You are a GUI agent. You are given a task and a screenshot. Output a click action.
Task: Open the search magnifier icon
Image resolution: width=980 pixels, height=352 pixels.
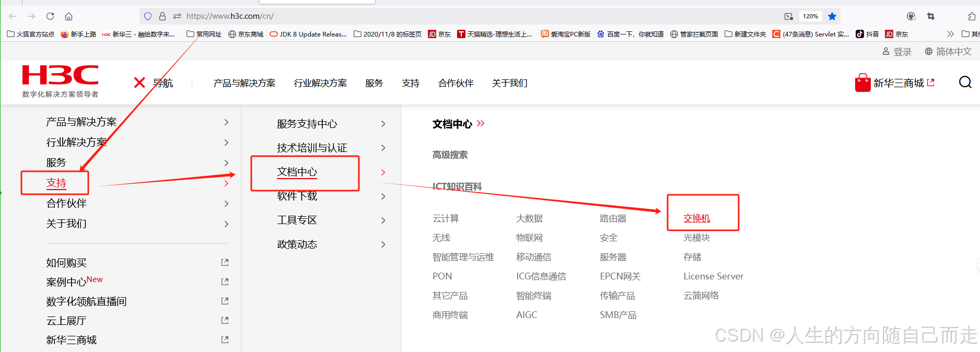[x=965, y=82]
